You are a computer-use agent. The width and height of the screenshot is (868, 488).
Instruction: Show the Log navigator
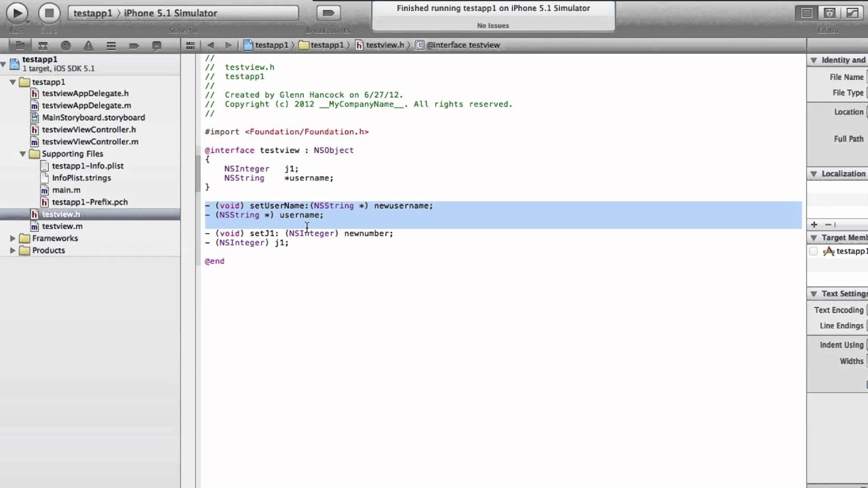[x=157, y=45]
